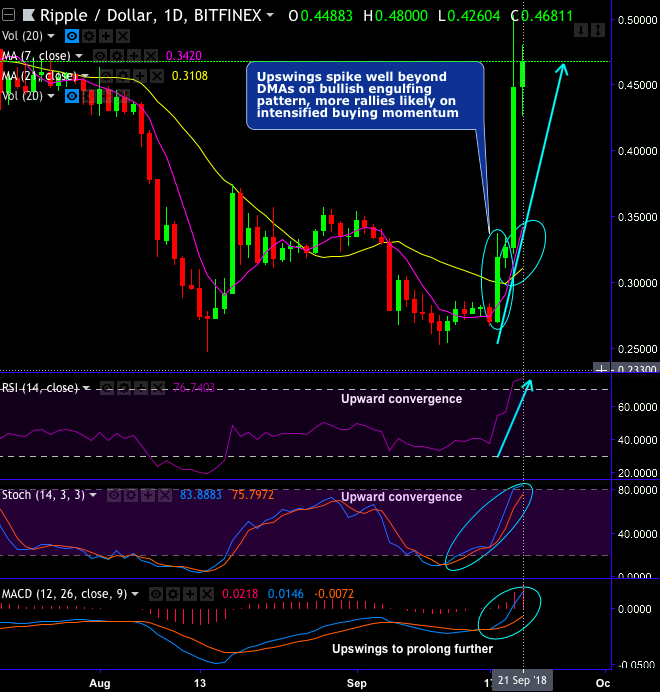
Task: Open MA (7, close) settings gear
Action: (x=117, y=56)
